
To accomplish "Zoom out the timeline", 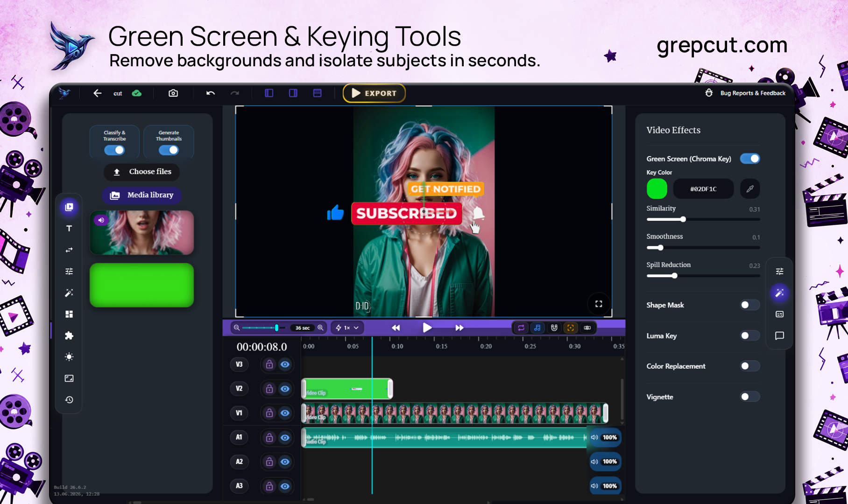I will tap(237, 328).
